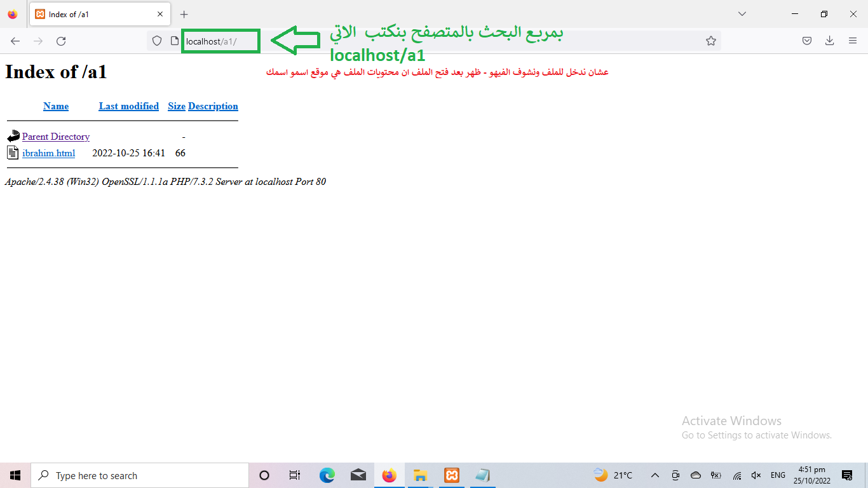Open the list all tabs dropdown
This screenshot has height=488, width=868.
click(x=742, y=14)
